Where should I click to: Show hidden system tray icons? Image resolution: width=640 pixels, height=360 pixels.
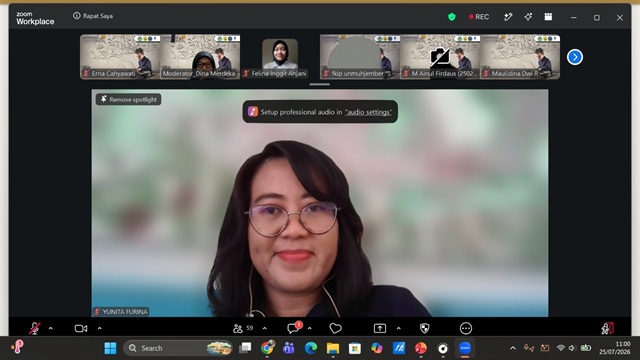(513, 348)
